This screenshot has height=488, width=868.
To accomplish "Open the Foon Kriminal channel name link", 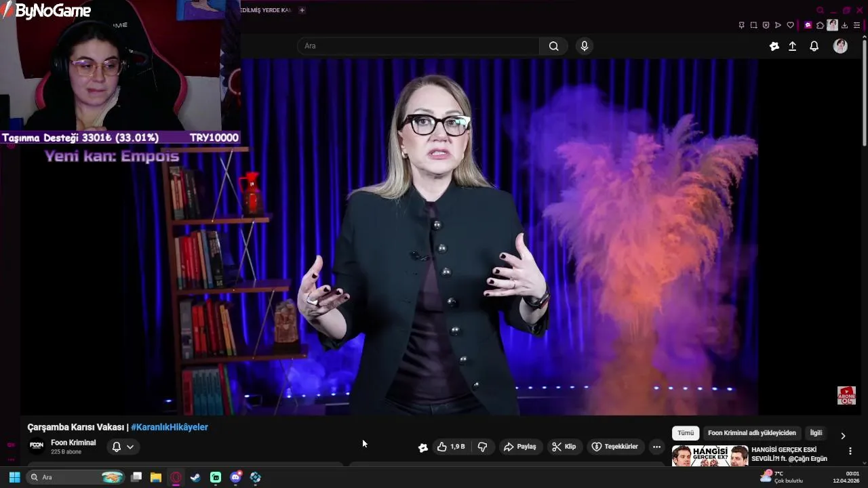I will [x=73, y=443].
